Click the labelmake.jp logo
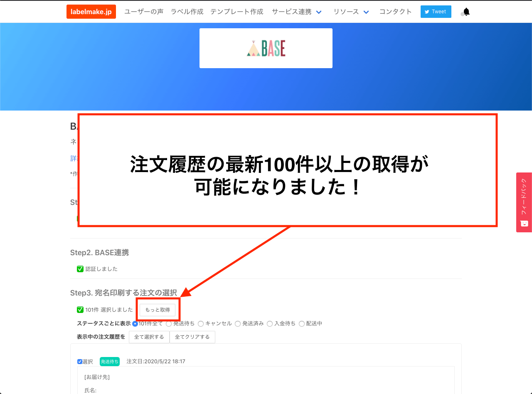This screenshot has height=394, width=532. (x=91, y=12)
